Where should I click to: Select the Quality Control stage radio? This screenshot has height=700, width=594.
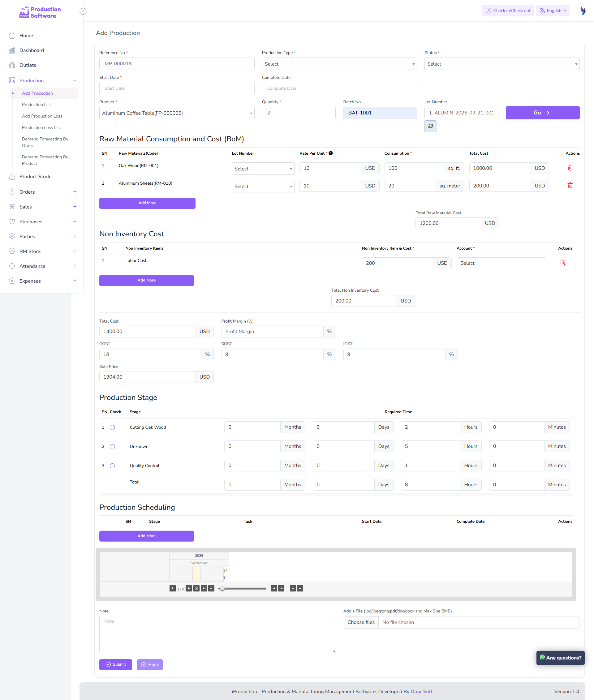point(112,466)
